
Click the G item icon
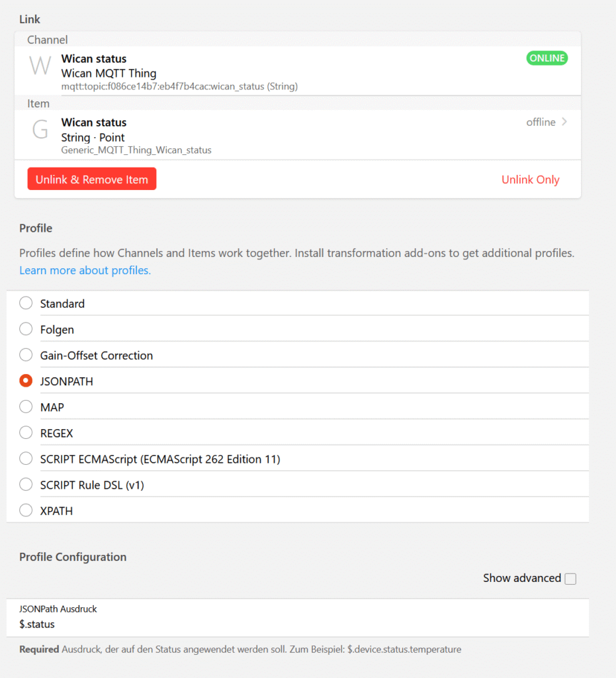tap(40, 129)
